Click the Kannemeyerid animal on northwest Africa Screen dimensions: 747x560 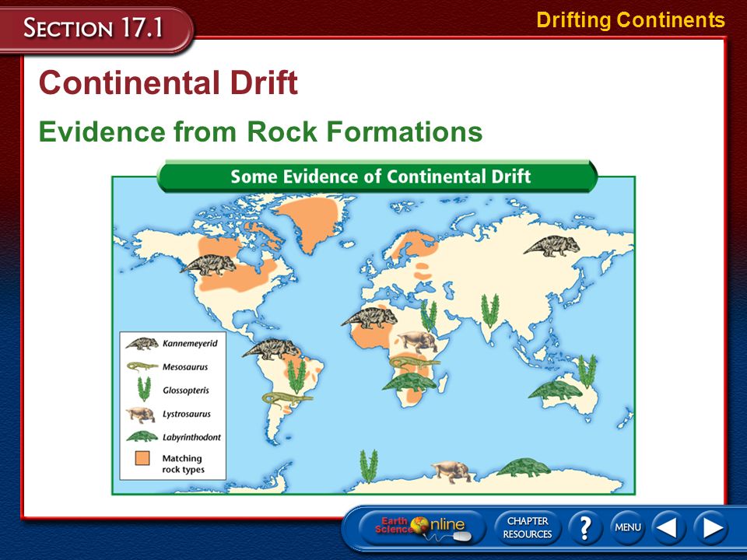pos(369,317)
